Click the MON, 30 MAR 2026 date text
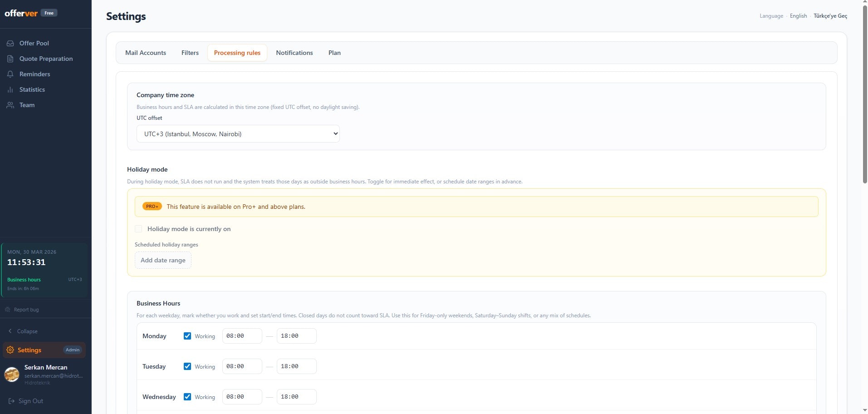868x414 pixels. [32, 252]
